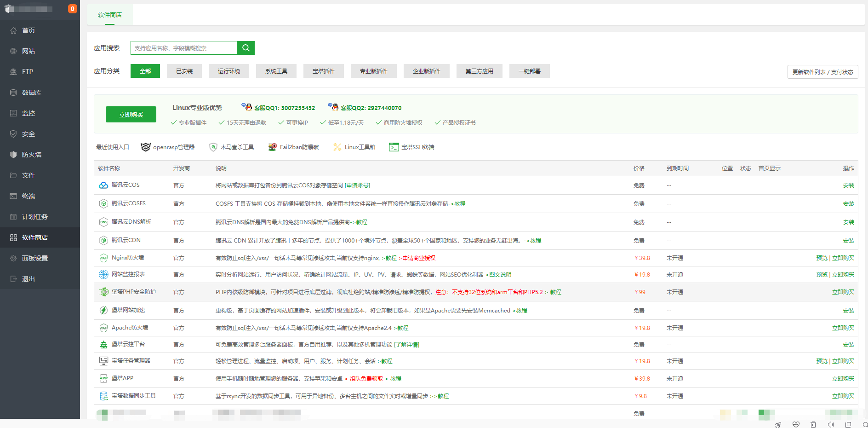Open the openrasp管理器 icon shortcut
The width and height of the screenshot is (868, 428).
[145, 147]
